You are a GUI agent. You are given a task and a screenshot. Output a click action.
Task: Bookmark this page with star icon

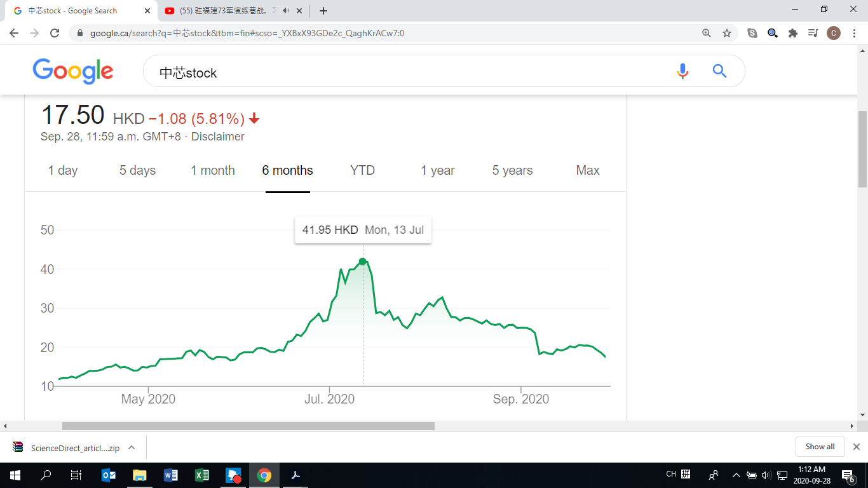[727, 33]
